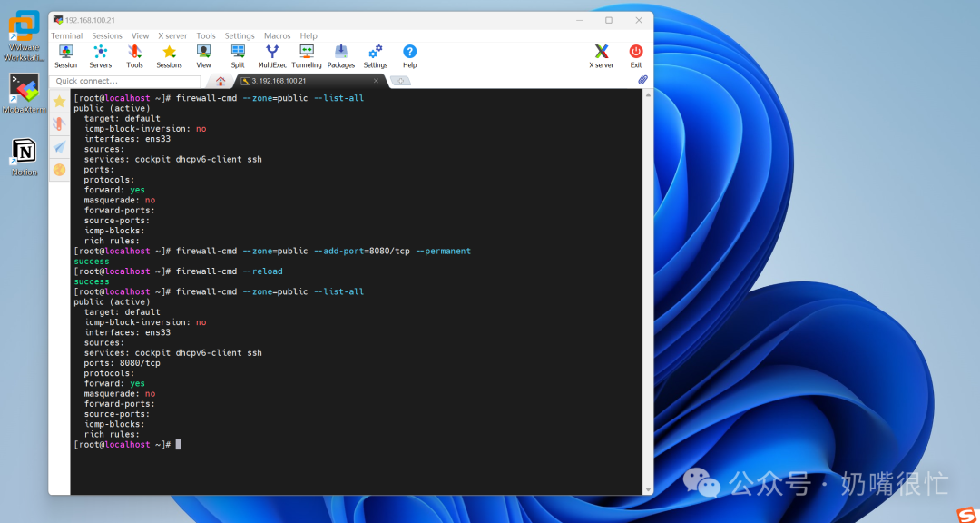Open the Packages toolbar icon
Screen dimensions: 980x523
point(340,56)
